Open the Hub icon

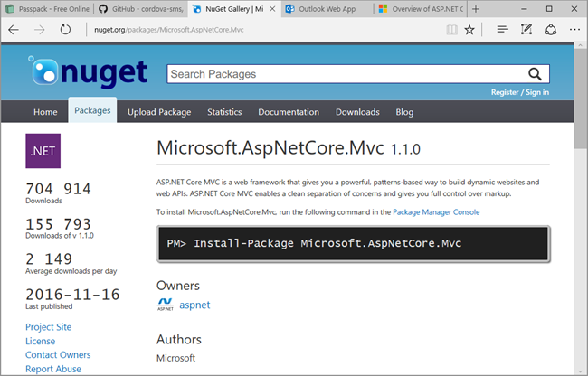502,29
